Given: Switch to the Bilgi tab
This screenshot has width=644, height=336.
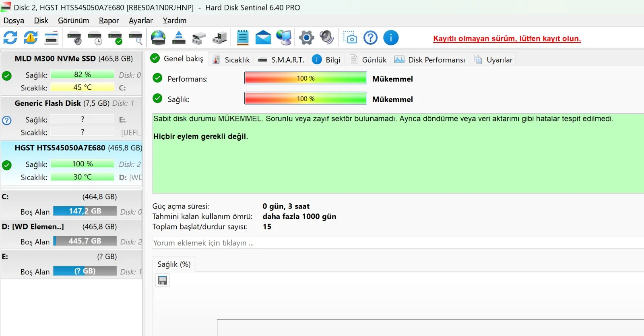Looking at the screenshot, I should tap(327, 59).
